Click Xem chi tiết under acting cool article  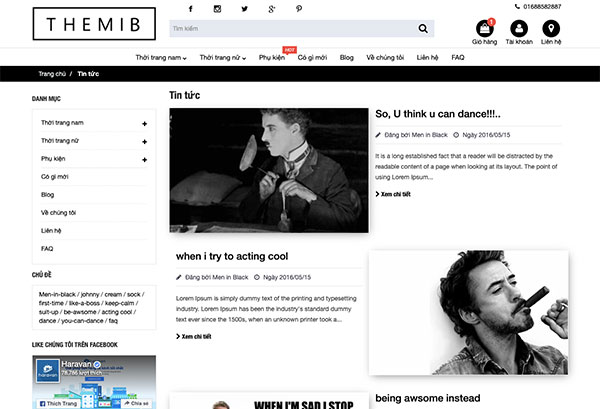194,337
